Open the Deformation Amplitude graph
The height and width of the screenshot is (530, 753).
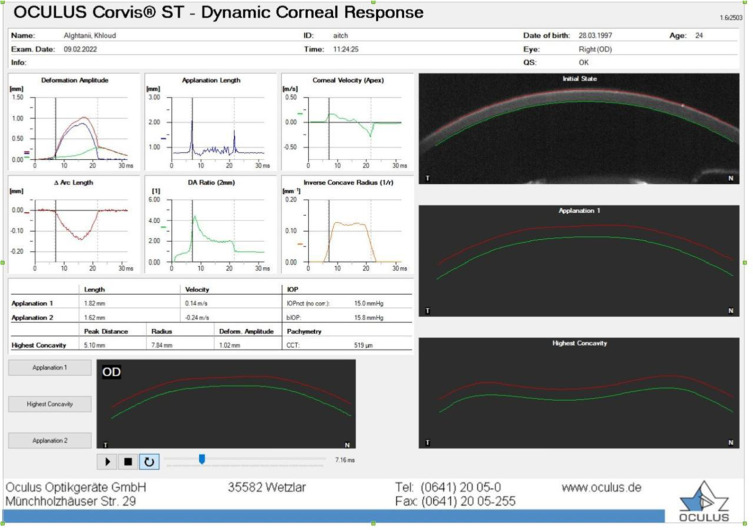click(74, 122)
